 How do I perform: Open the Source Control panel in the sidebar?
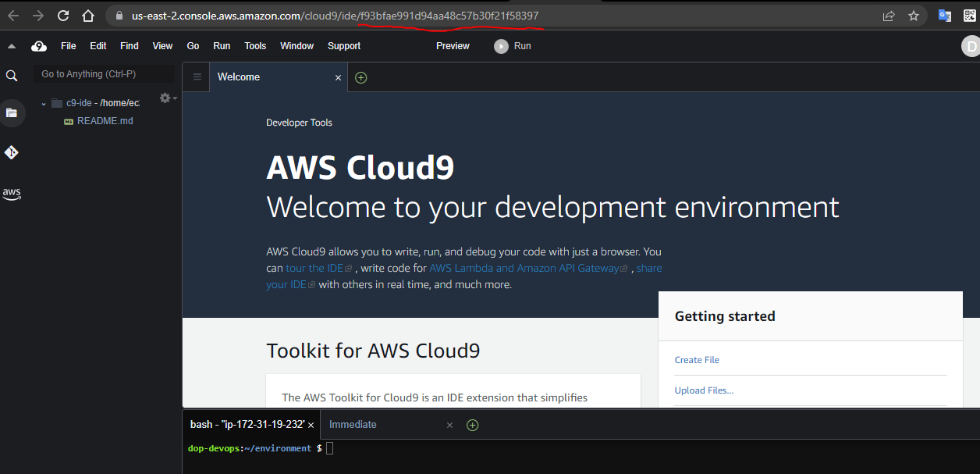(x=11, y=152)
